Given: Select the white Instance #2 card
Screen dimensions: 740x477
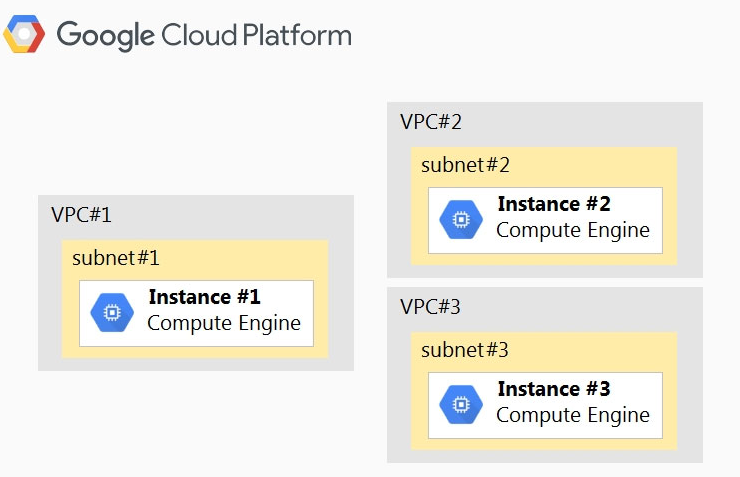Looking at the screenshot, I should (x=545, y=220).
